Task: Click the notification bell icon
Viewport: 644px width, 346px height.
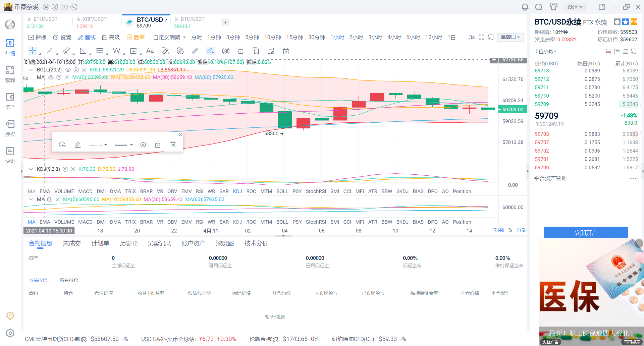Action: (x=525, y=7)
